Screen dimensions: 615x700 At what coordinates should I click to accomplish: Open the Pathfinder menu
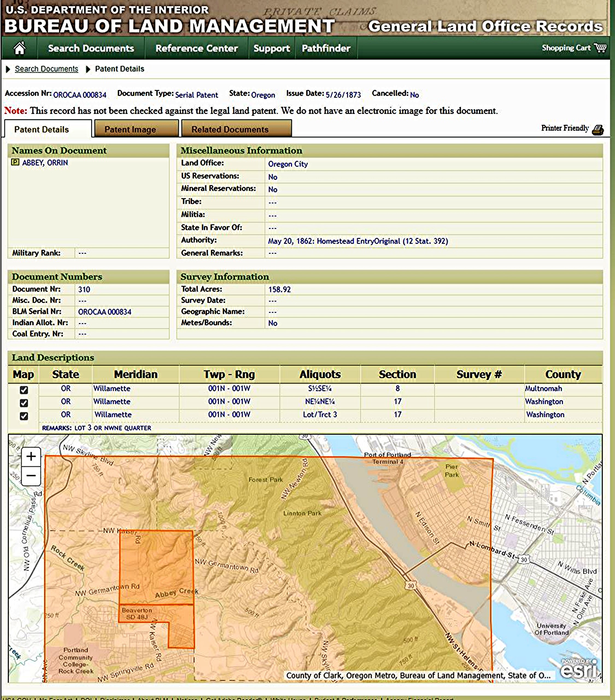[326, 48]
